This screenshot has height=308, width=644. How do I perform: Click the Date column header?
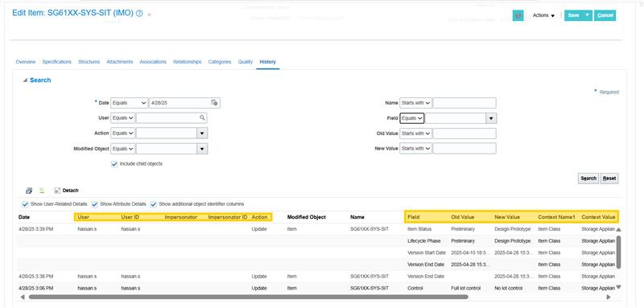coord(24,217)
